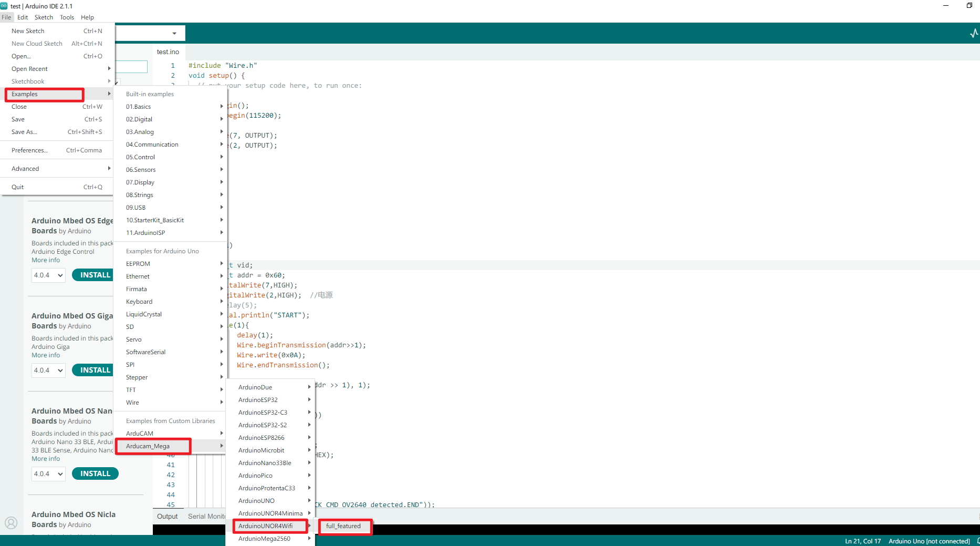Expand the Open Recent submenu
Viewport: 980px width, 546px height.
point(57,69)
